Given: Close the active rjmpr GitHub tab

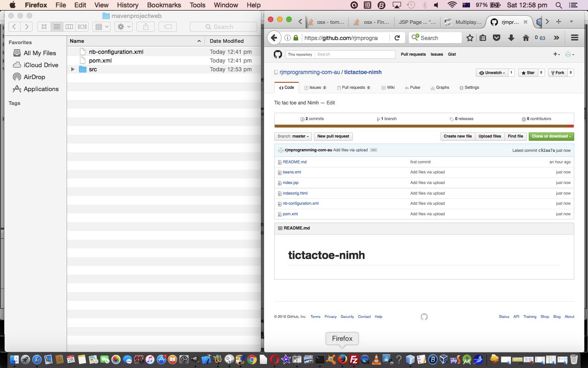Looking at the screenshot, I should [526, 22].
